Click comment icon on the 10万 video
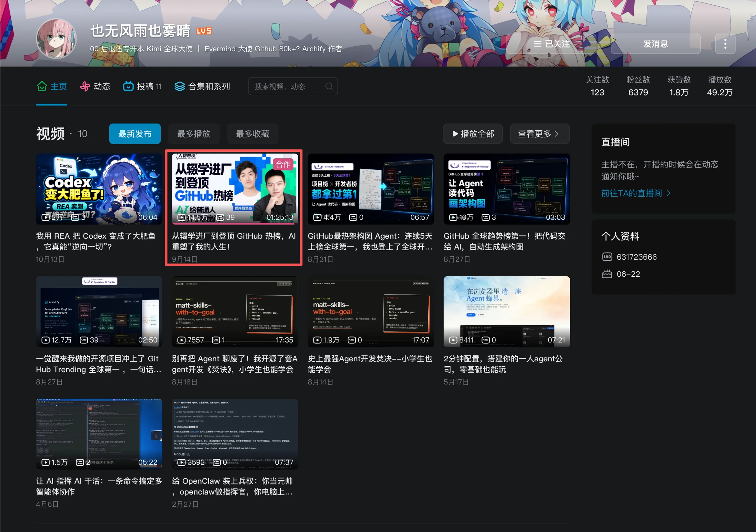This screenshot has height=532, width=756. [485, 217]
